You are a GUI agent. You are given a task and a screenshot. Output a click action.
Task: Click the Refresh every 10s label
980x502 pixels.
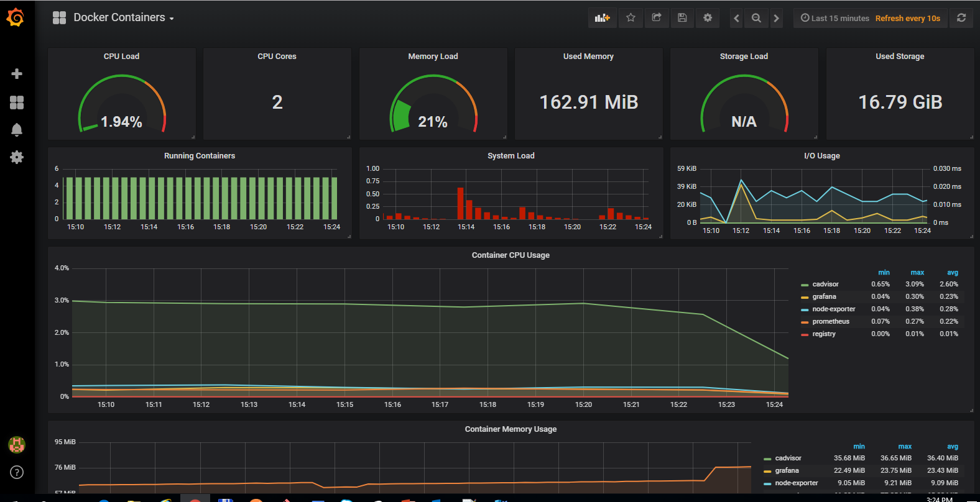908,18
